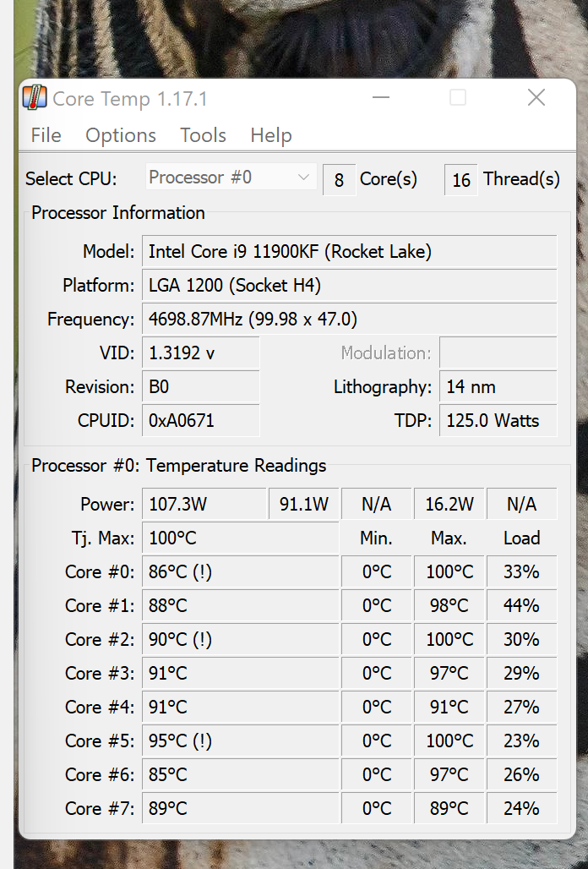Select the Intel Core i9 11900KF model text
Image resolution: width=588 pixels, height=869 pixels.
pyautogui.click(x=290, y=252)
